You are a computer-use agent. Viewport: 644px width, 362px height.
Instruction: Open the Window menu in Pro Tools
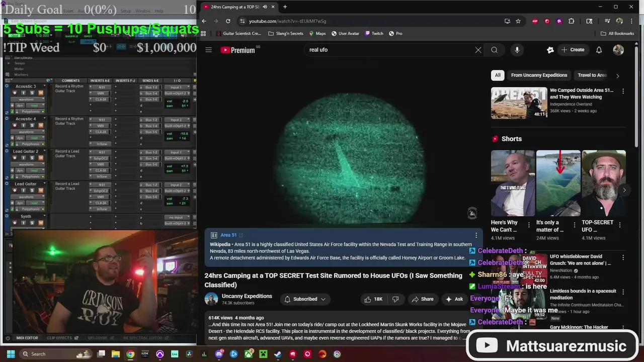tap(142, 11)
